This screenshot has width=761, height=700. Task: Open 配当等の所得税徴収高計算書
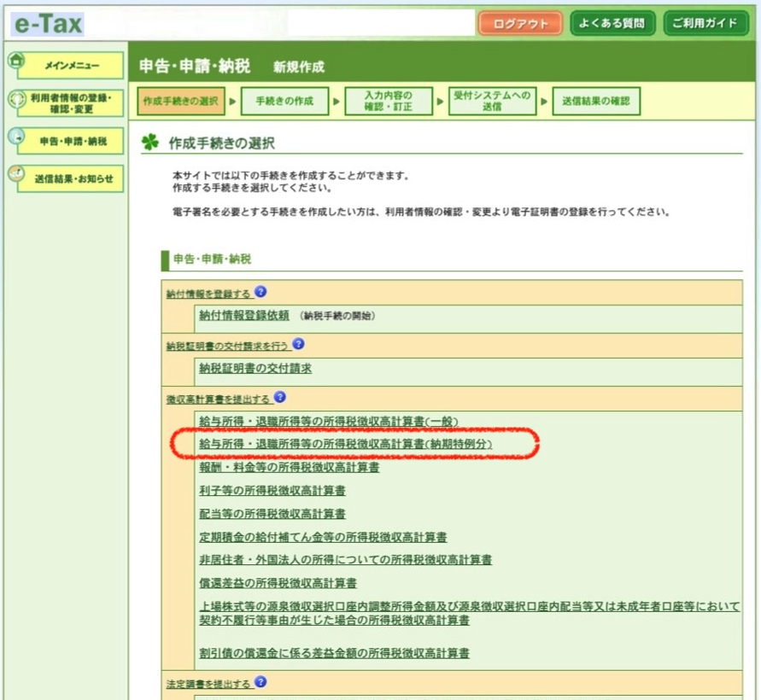(x=272, y=514)
